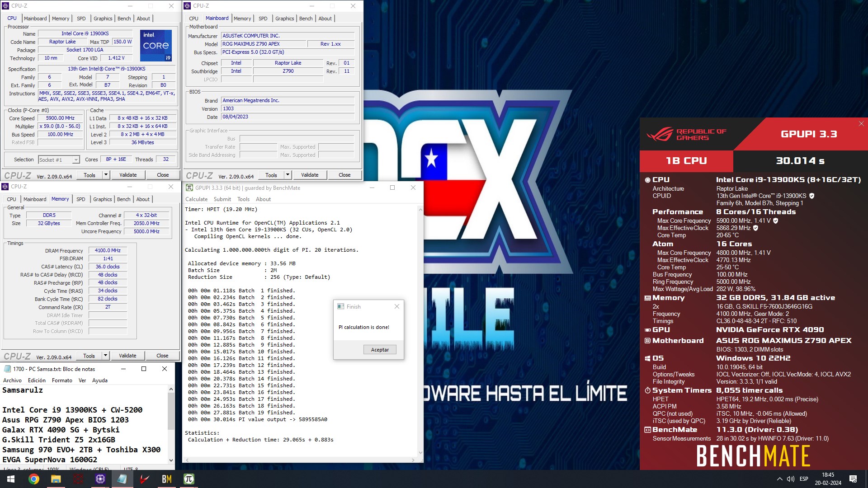Click GPUPI horizontal scrollbar right arrow
Screen dimensions: 868x488
[x=413, y=460]
